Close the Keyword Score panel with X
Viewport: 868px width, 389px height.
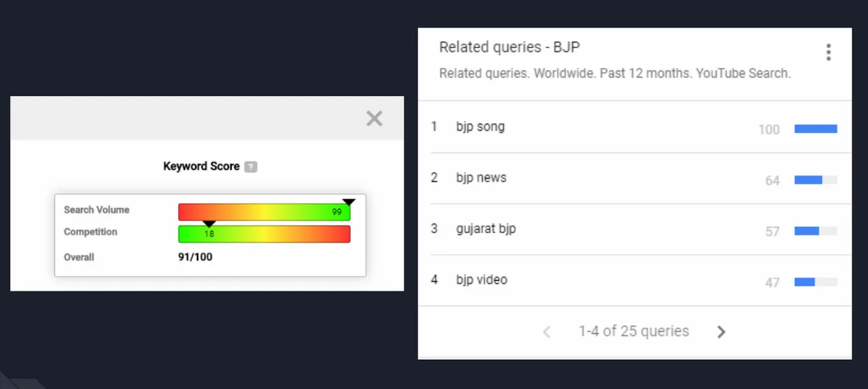click(374, 119)
